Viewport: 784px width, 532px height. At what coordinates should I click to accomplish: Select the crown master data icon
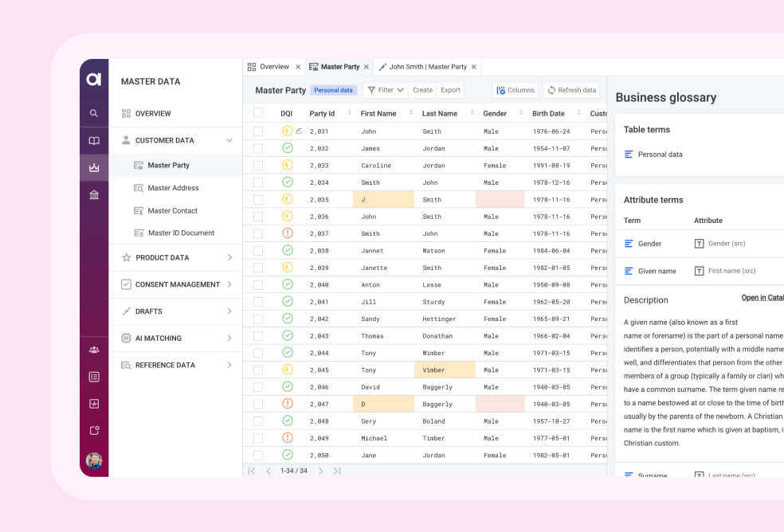(94, 167)
